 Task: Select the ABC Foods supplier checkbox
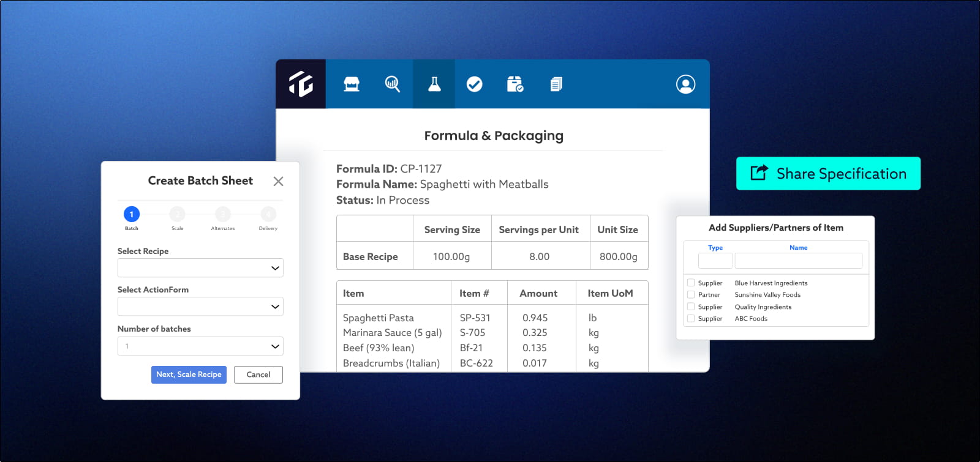[691, 318]
